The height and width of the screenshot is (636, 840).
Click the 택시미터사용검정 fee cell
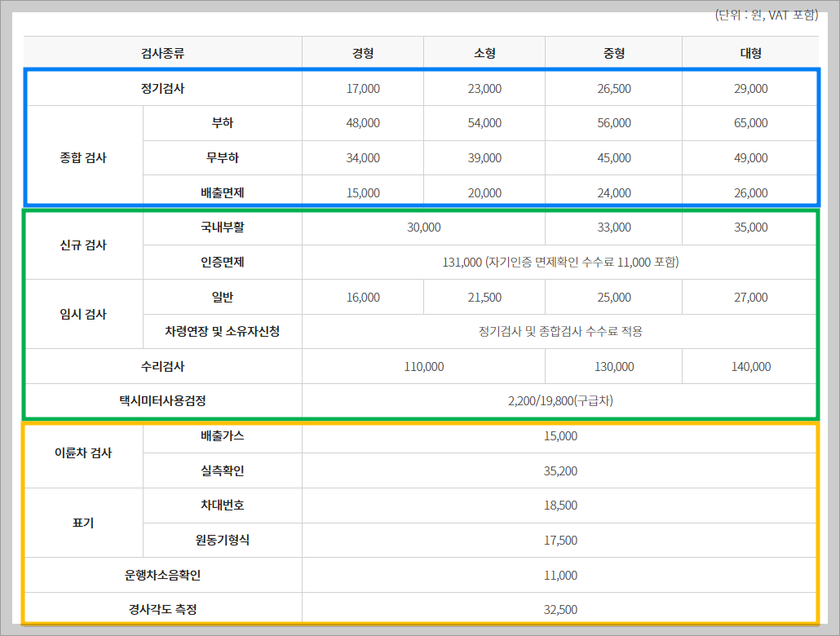[x=559, y=400]
